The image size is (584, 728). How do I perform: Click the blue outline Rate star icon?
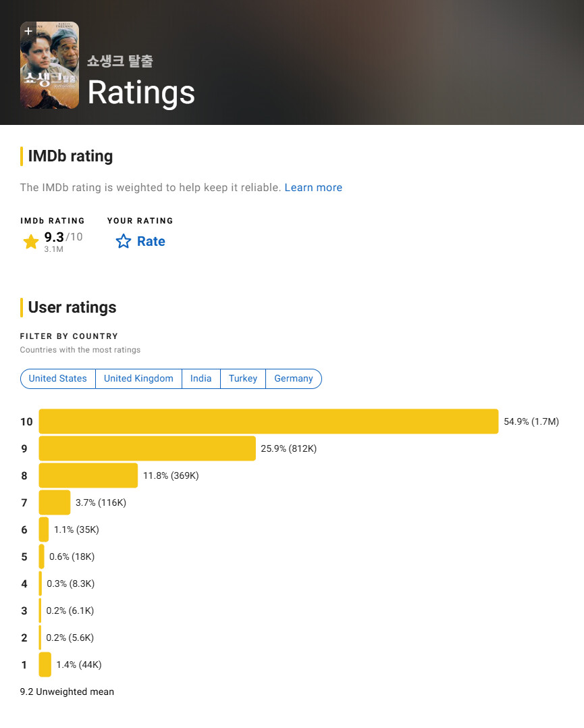123,241
